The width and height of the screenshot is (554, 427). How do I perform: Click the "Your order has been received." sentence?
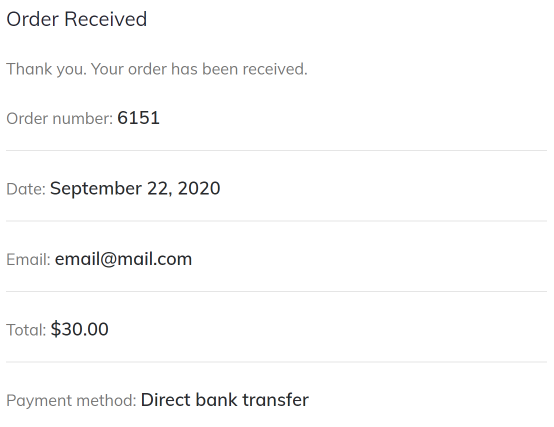[199, 69]
